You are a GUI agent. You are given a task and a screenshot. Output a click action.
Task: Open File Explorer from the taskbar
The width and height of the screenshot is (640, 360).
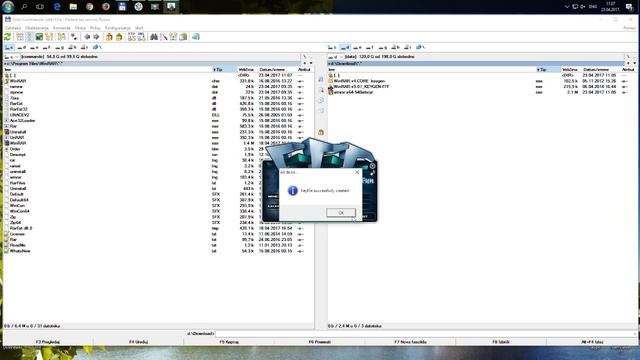click(73, 7)
